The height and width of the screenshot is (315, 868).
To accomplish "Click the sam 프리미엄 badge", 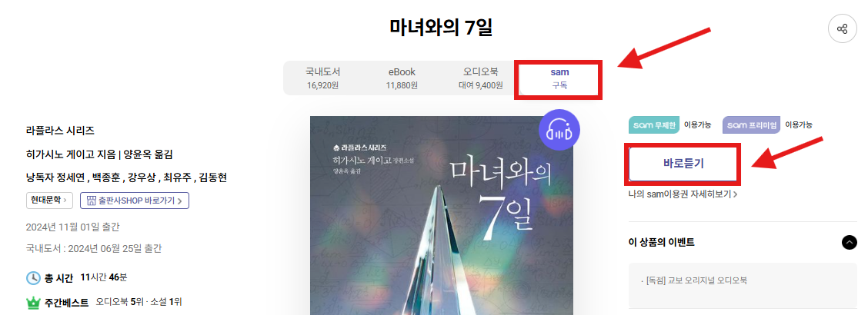I will click(x=751, y=125).
